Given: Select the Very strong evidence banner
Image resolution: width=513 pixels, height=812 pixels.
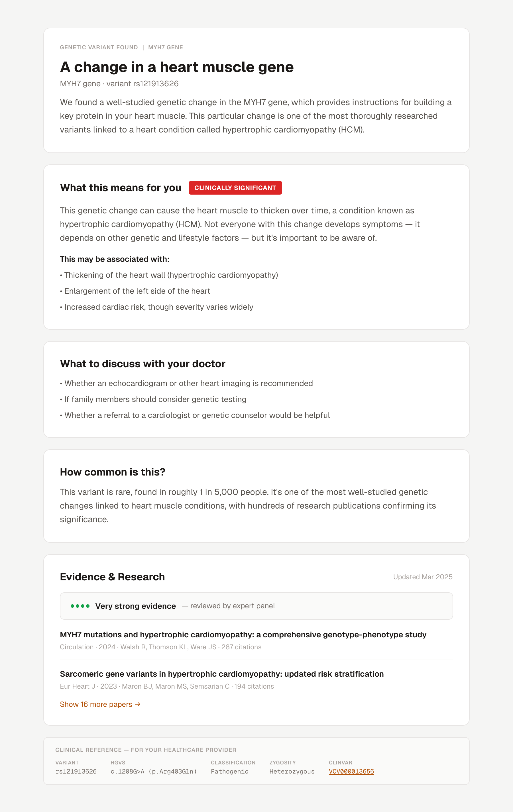Looking at the screenshot, I should [x=256, y=606].
